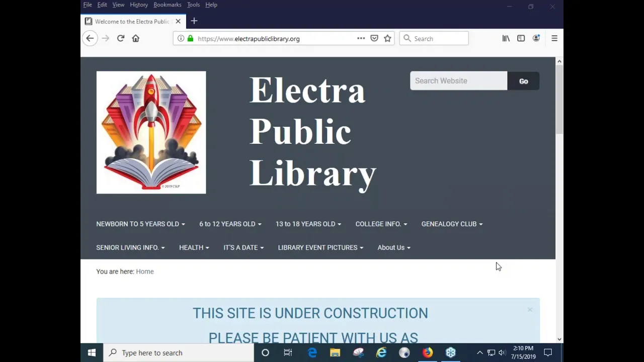Click the page vertical scrollbar thumb
Viewport: 644px width, 362px height.
tap(559, 100)
